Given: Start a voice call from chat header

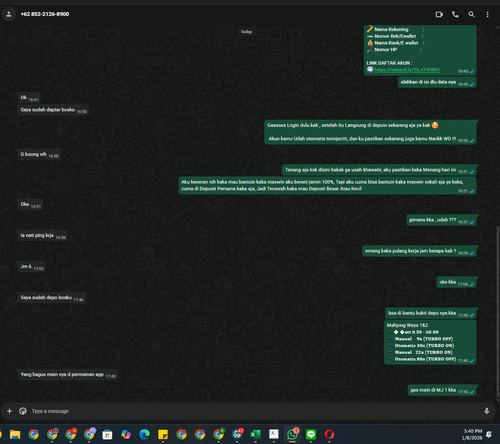Looking at the screenshot, I should [455, 14].
